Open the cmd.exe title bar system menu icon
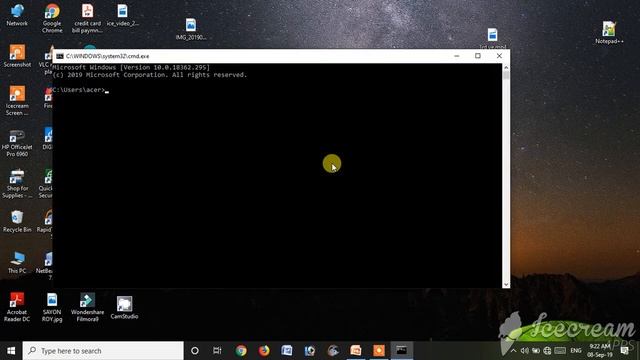The height and width of the screenshot is (360, 640). point(60,56)
